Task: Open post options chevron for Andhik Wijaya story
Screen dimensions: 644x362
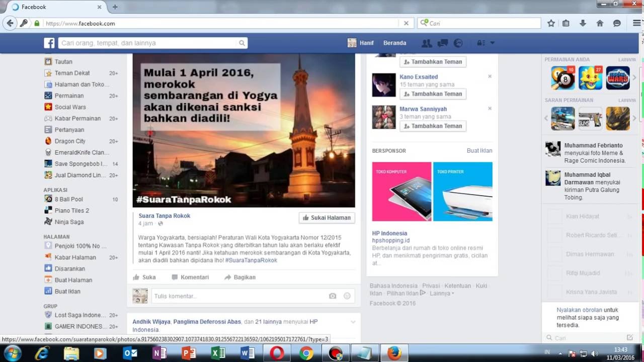Action: tap(353, 322)
